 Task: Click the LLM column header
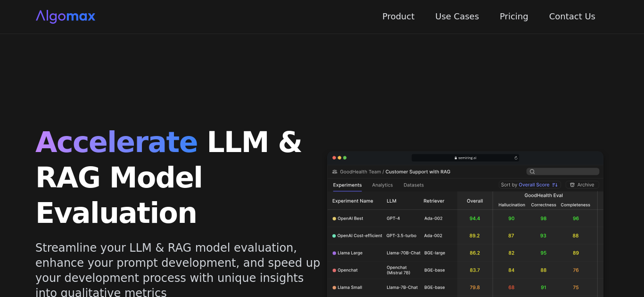pyautogui.click(x=391, y=201)
